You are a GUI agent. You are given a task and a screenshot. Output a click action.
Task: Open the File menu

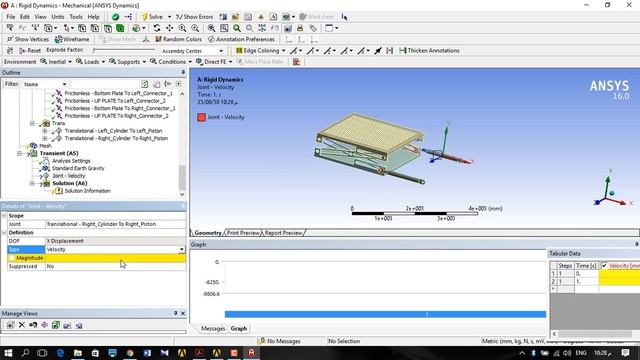(11, 17)
